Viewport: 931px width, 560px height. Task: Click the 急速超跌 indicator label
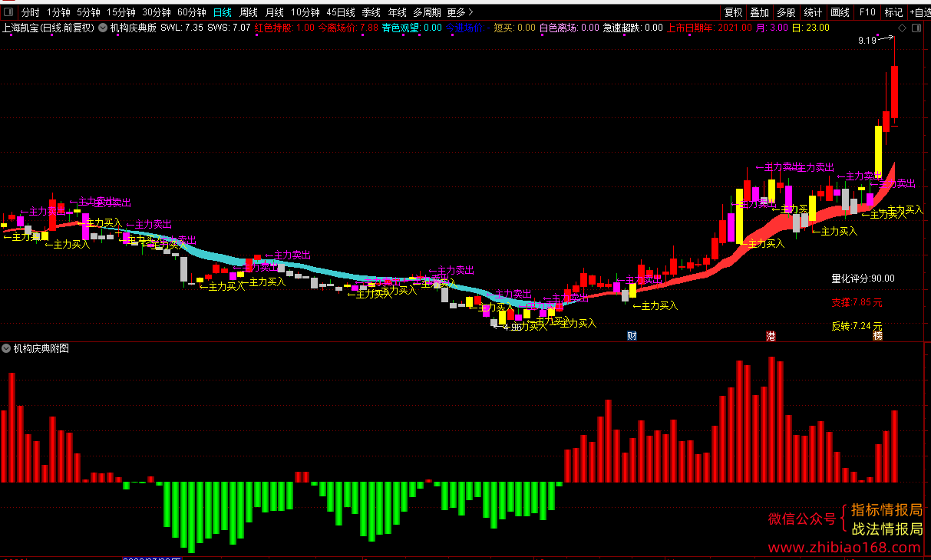pos(622,28)
